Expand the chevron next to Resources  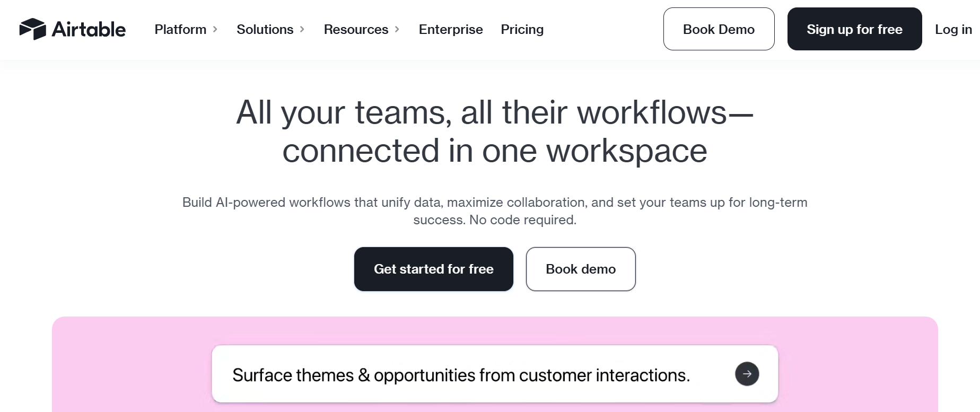pyautogui.click(x=397, y=29)
